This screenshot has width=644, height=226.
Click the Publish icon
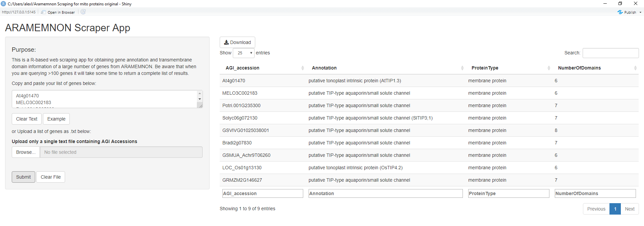[x=620, y=12]
